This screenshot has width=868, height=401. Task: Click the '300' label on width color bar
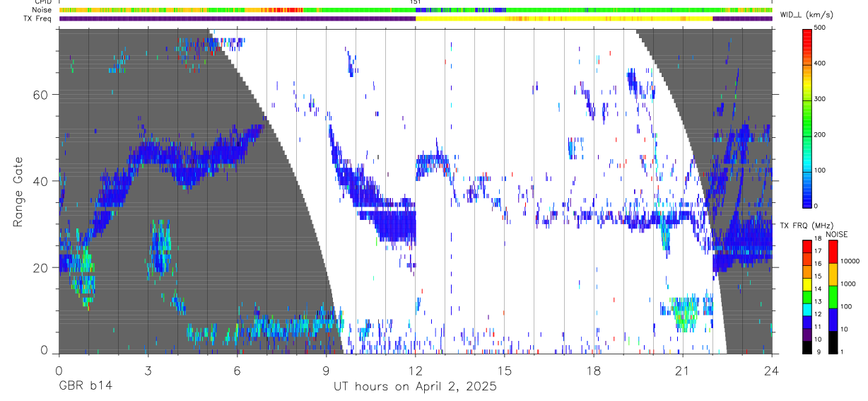[821, 99]
